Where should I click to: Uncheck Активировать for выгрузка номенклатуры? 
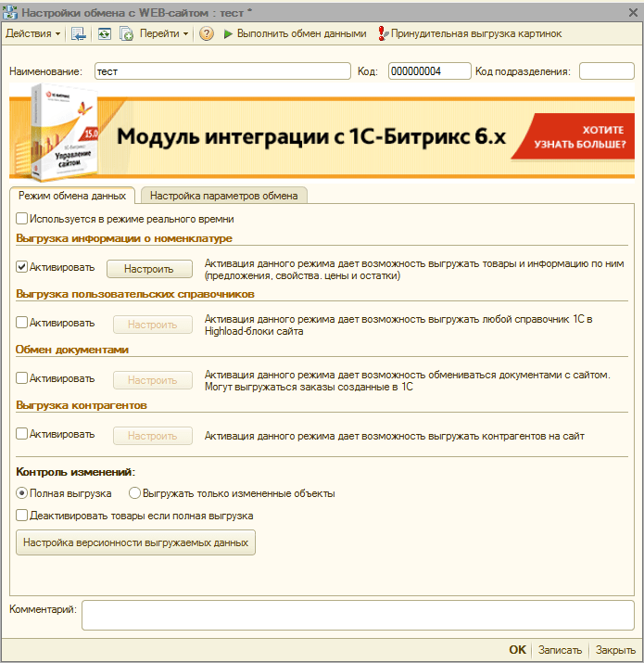pyautogui.click(x=21, y=267)
